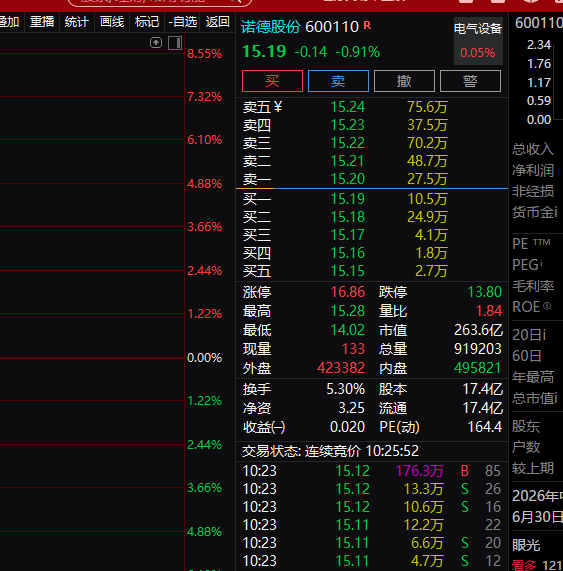
Task: Click the stock name 诺德股份
Action: 271,27
